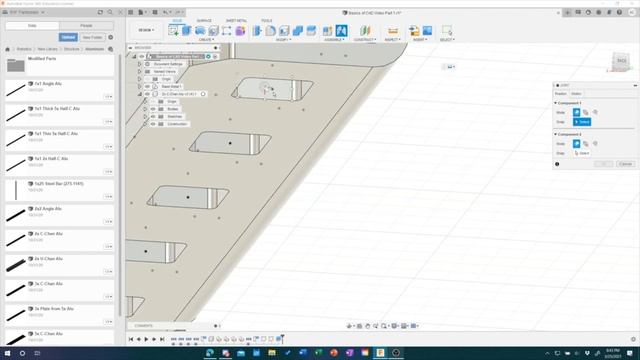Click the Insert Derive icon
Image resolution: width=640 pixels, height=360 pixels.
coord(414,31)
